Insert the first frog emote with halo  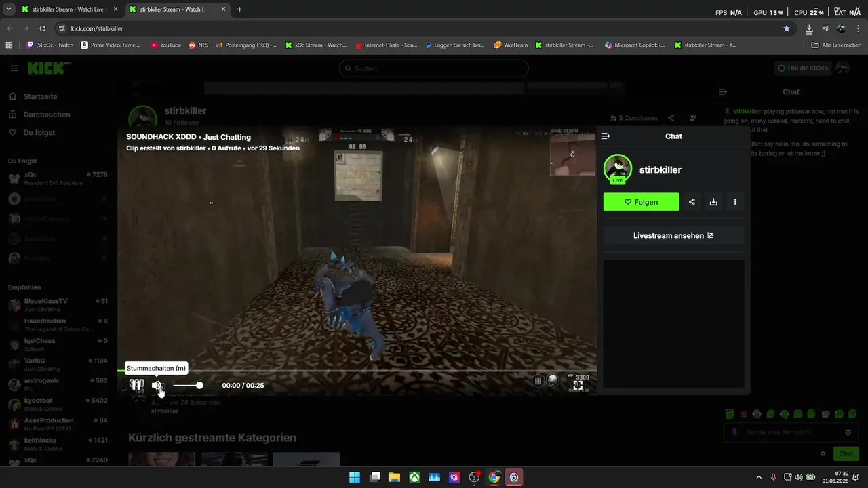[x=729, y=413]
